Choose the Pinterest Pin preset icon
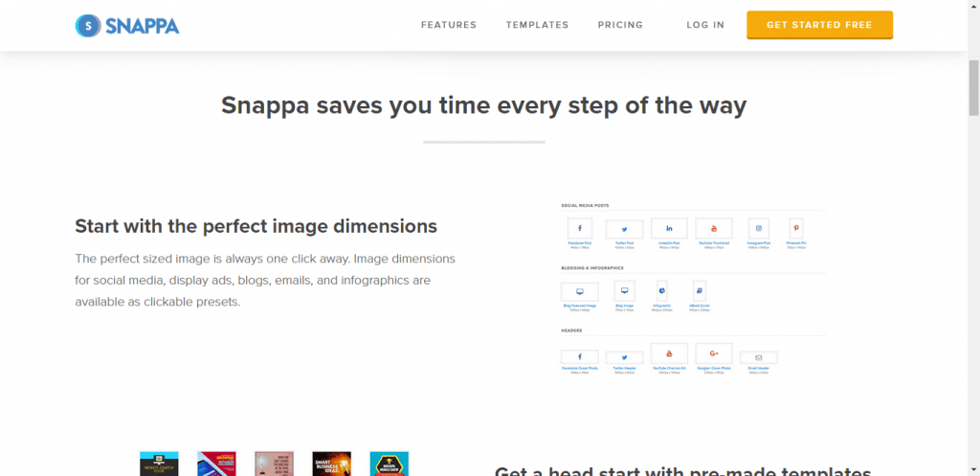The height and width of the screenshot is (476, 980). pyautogui.click(x=795, y=228)
